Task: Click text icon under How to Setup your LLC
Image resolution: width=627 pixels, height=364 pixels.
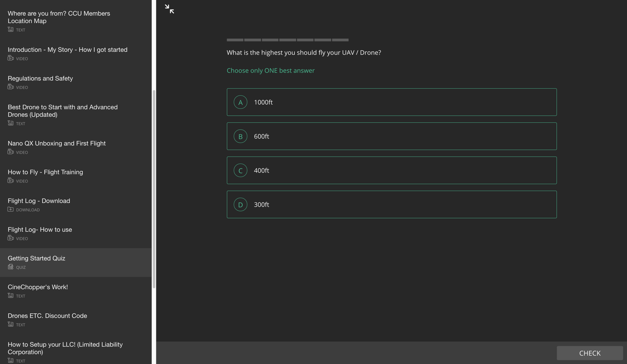Action: tap(11, 360)
